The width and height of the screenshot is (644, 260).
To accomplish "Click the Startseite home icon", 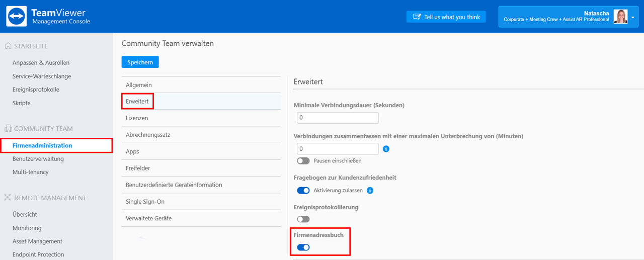I will [x=8, y=46].
